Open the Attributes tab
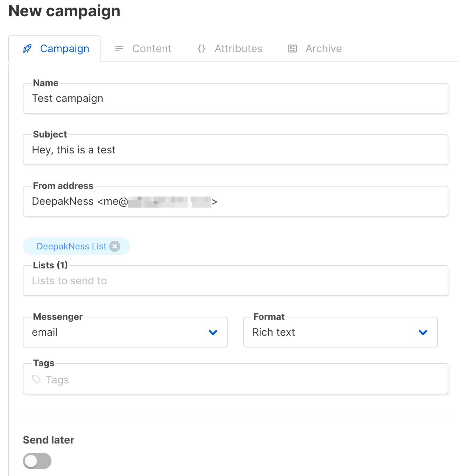 pyautogui.click(x=238, y=49)
